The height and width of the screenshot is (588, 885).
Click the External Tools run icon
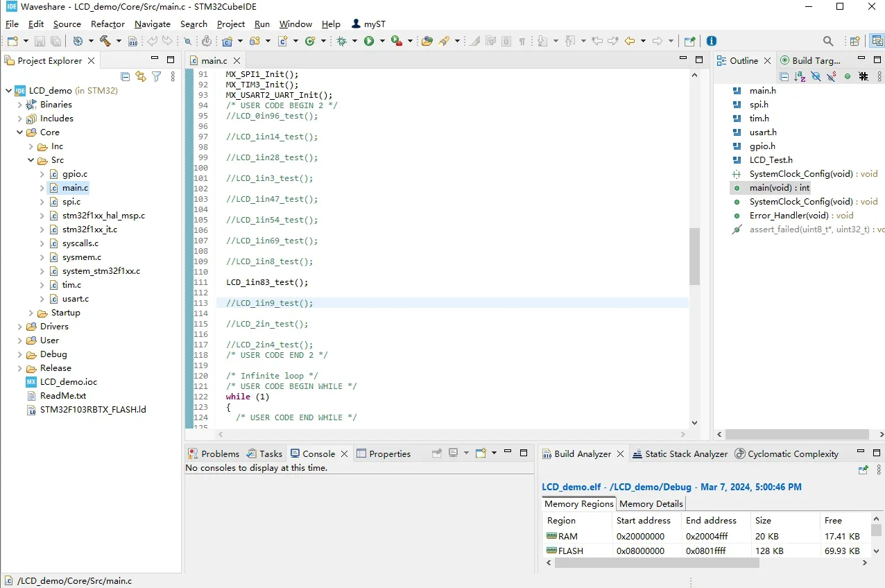pyautogui.click(x=397, y=41)
